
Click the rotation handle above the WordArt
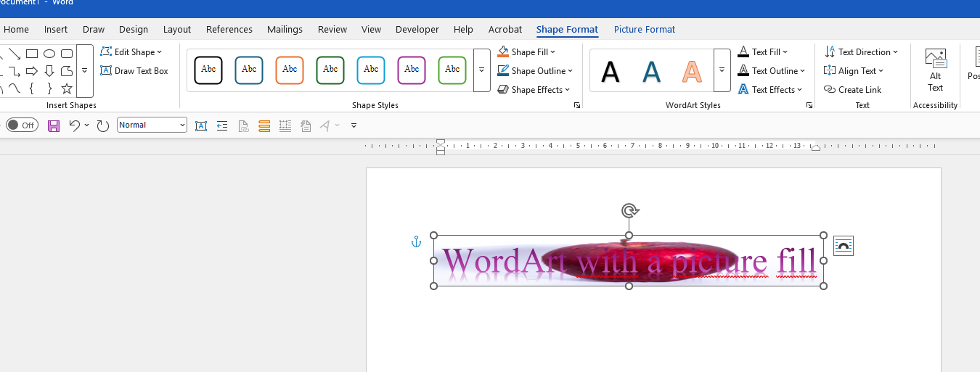click(629, 211)
